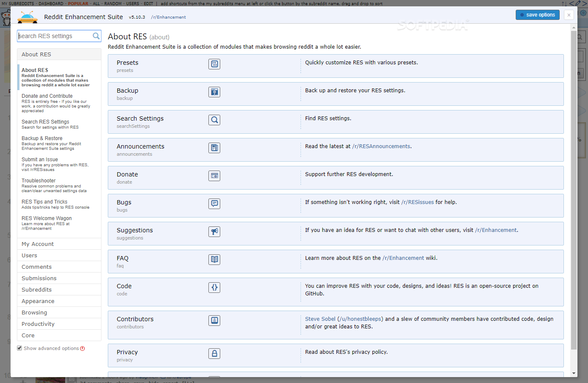Open the Comments category
Viewport: 588px width, 383px height.
[59, 267]
